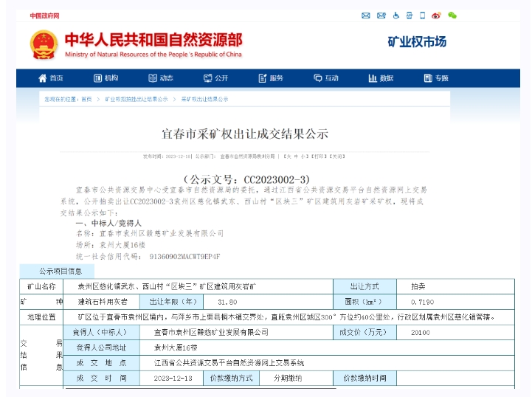Viewport: 532px width, 397px height.
Task: Select 专题 in the navigation bar
Action: pyautogui.click(x=436, y=78)
